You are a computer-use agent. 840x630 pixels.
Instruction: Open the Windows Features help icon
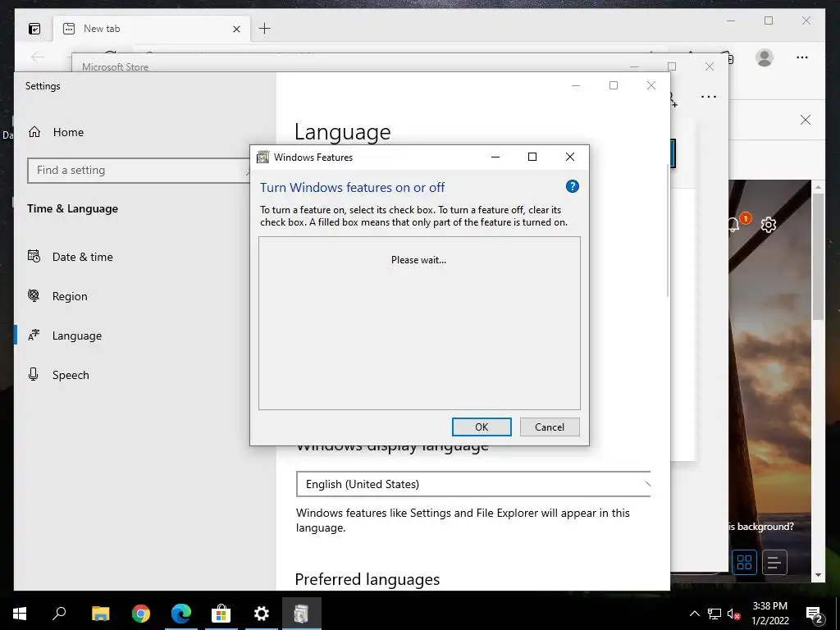pyautogui.click(x=572, y=186)
